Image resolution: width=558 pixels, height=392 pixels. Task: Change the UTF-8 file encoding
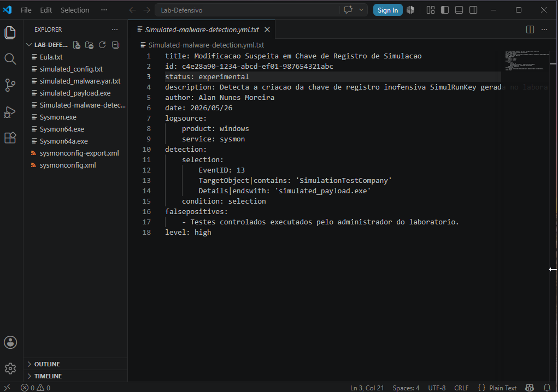[437, 388]
